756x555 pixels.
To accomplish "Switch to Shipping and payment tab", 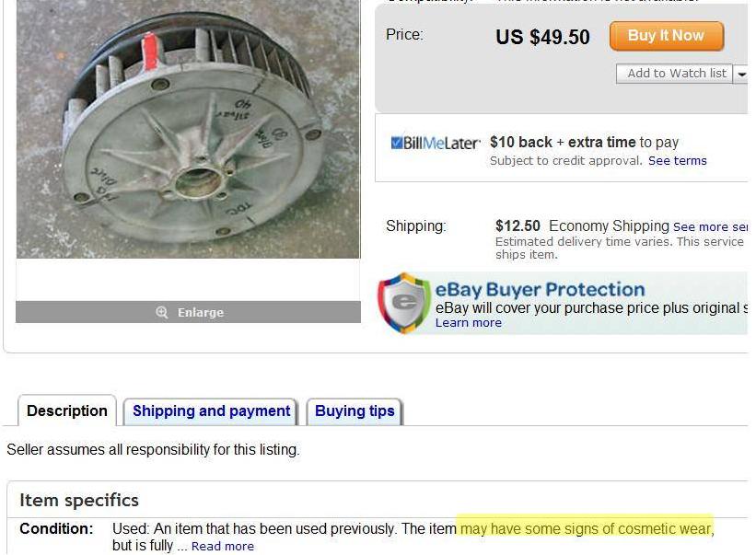I will pos(211,411).
